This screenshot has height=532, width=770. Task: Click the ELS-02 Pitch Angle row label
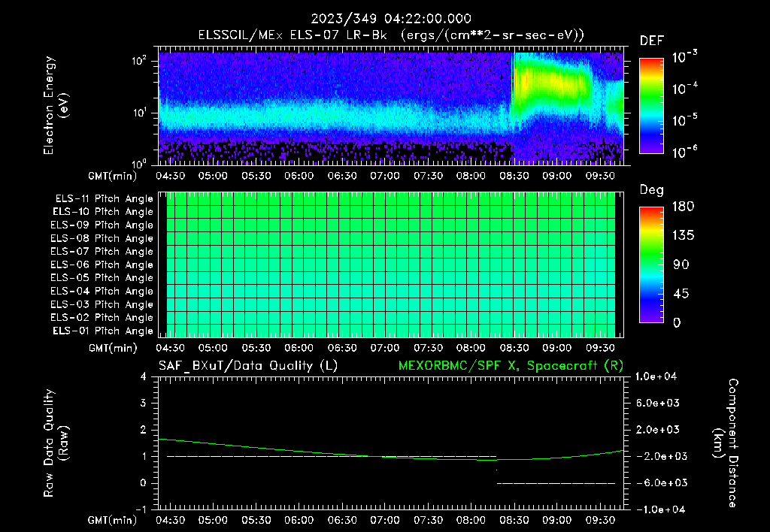point(102,318)
